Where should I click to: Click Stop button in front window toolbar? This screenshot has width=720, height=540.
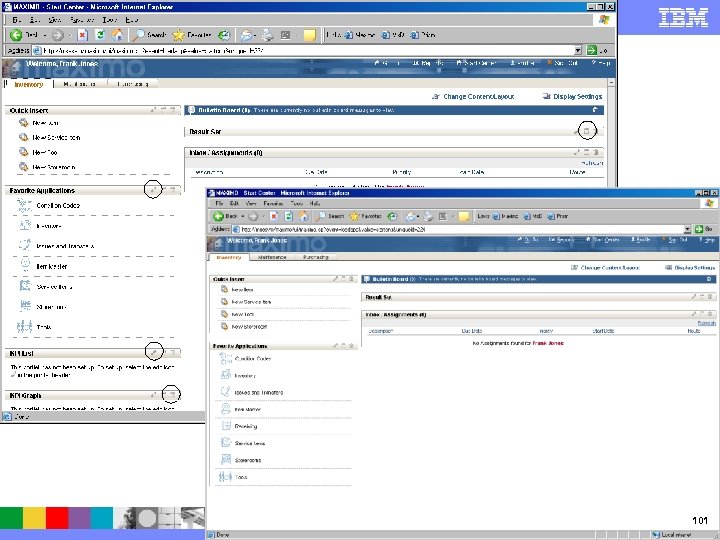274,216
